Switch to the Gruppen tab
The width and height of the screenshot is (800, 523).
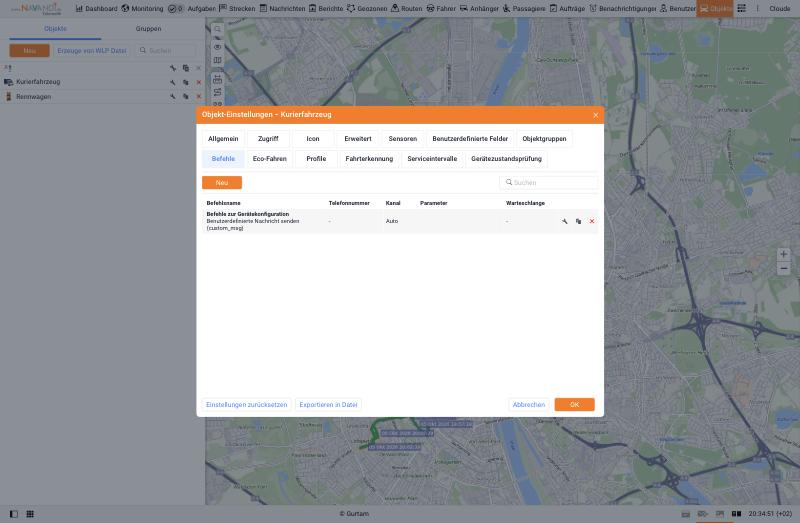pos(148,29)
